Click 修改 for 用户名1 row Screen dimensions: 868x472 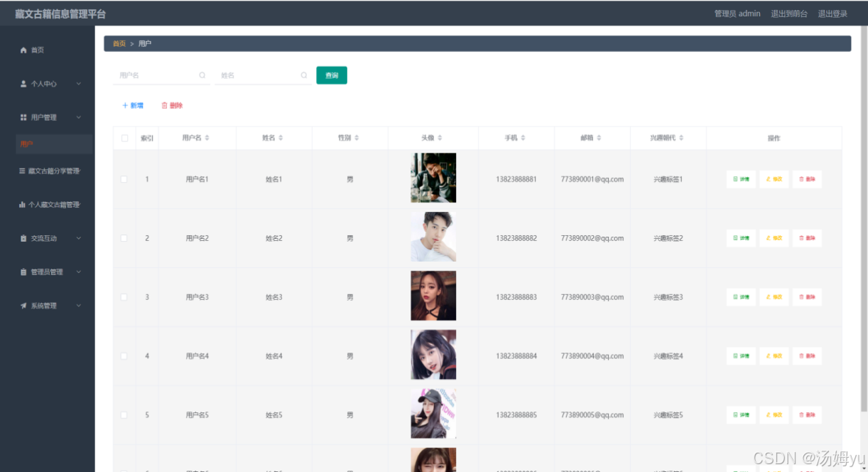click(774, 179)
